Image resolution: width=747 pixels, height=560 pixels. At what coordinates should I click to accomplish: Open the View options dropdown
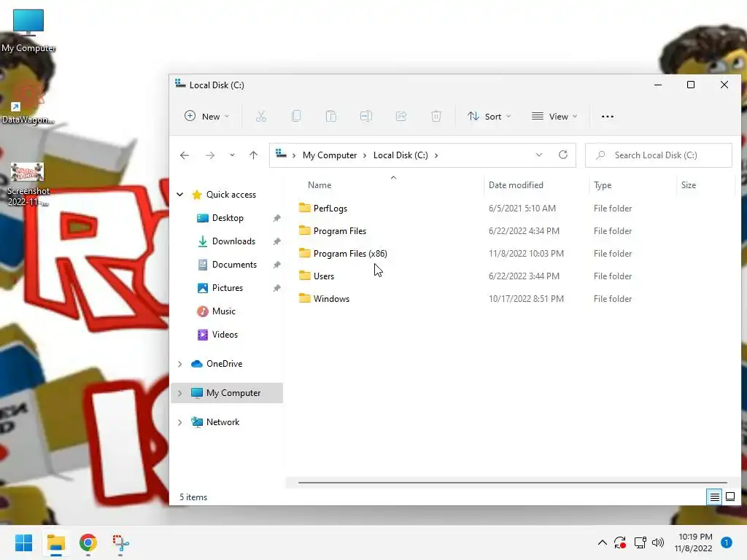(554, 116)
